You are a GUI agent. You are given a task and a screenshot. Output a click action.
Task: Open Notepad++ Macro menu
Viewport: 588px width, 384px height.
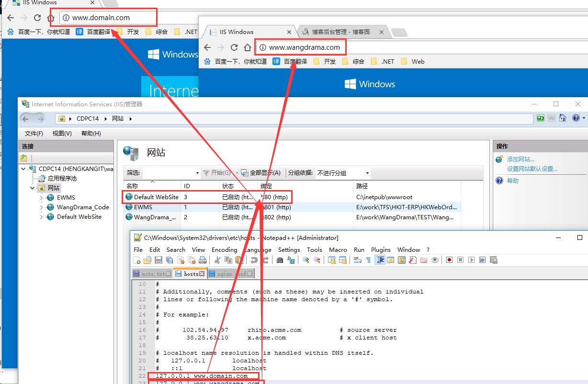338,249
